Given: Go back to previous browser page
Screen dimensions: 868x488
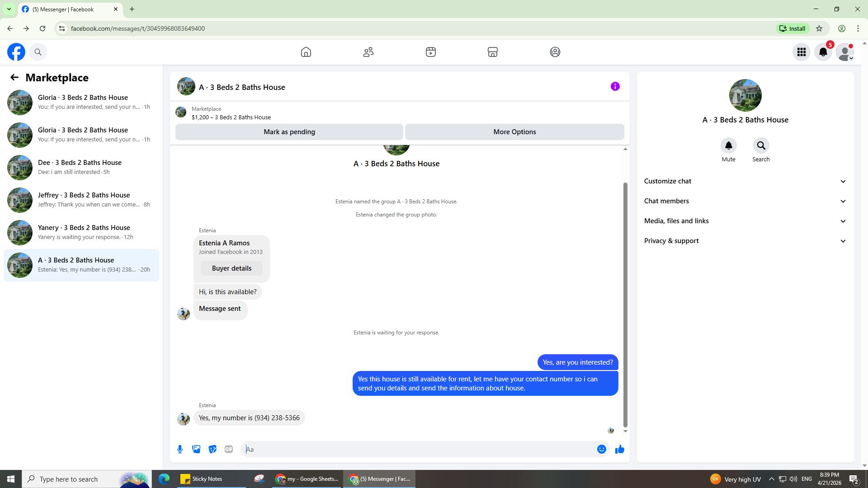Looking at the screenshot, I should coord(10,28).
